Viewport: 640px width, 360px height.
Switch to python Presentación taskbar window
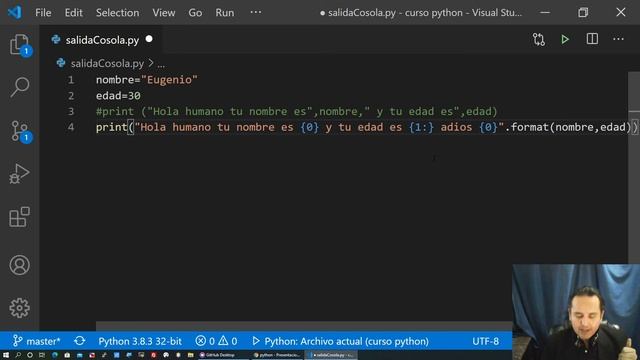pyautogui.click(x=277, y=355)
